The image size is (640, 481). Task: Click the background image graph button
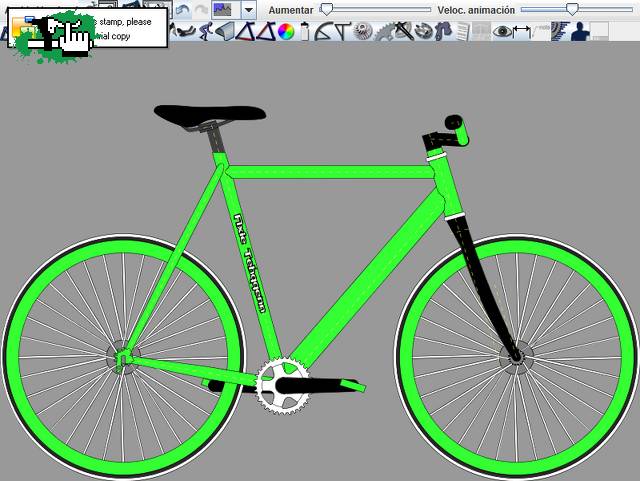coord(223,9)
